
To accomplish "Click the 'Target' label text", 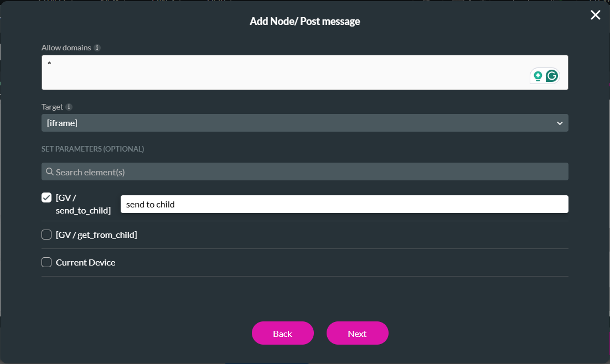I will (x=52, y=107).
